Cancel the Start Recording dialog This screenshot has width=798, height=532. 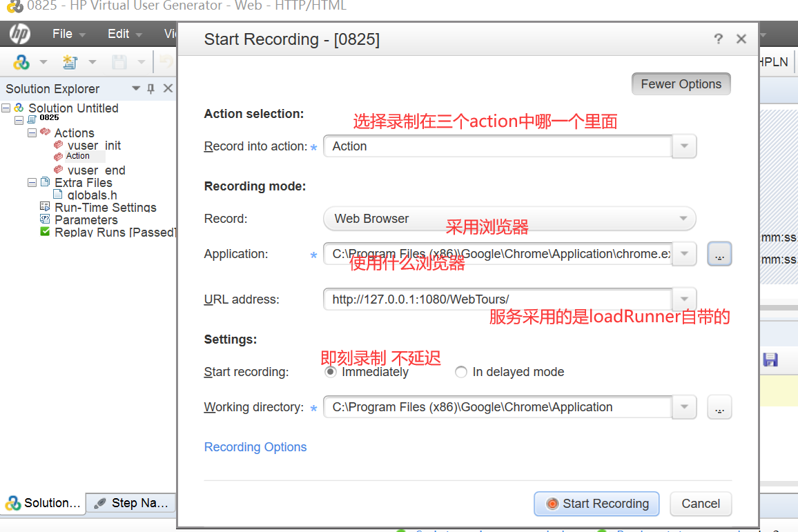pyautogui.click(x=701, y=504)
